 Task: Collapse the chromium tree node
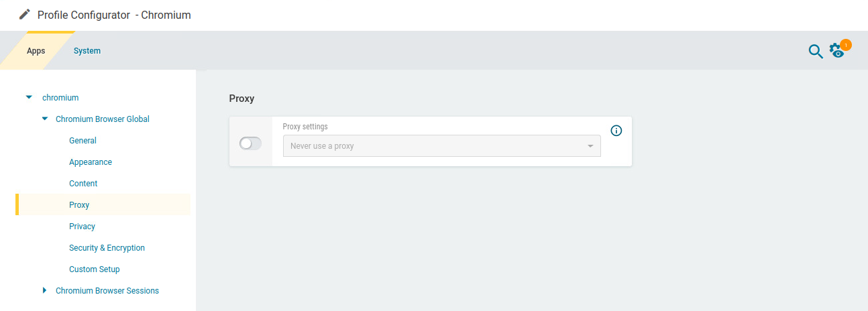29,97
